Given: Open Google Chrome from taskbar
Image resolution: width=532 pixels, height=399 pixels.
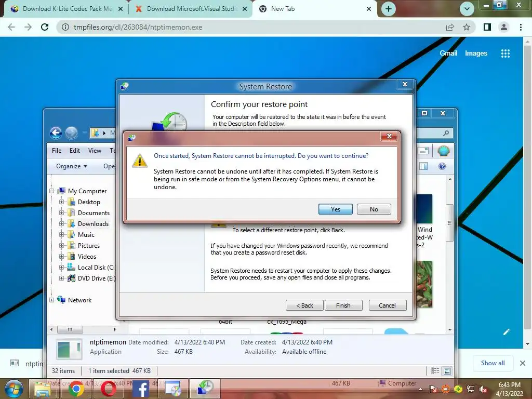Looking at the screenshot, I should (x=76, y=389).
